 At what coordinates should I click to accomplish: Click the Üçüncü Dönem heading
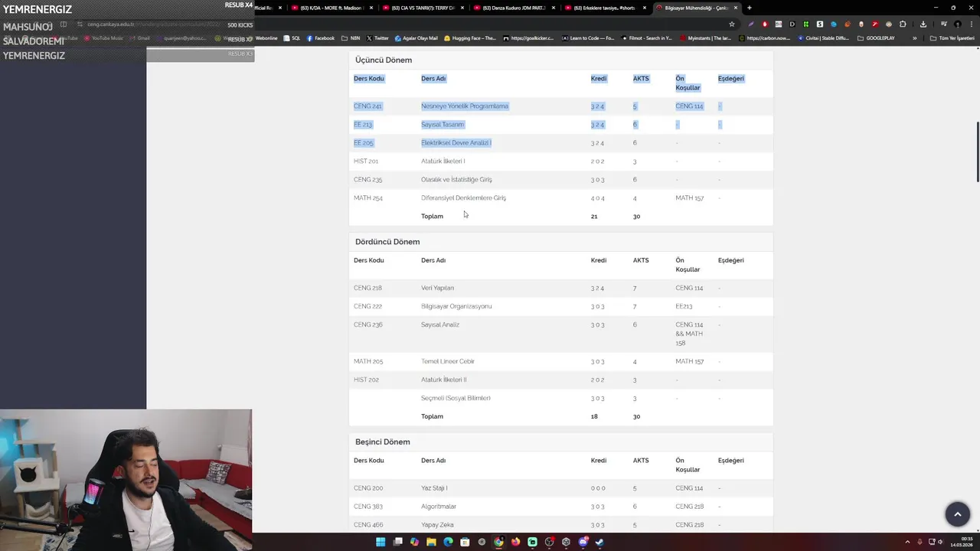[384, 60]
